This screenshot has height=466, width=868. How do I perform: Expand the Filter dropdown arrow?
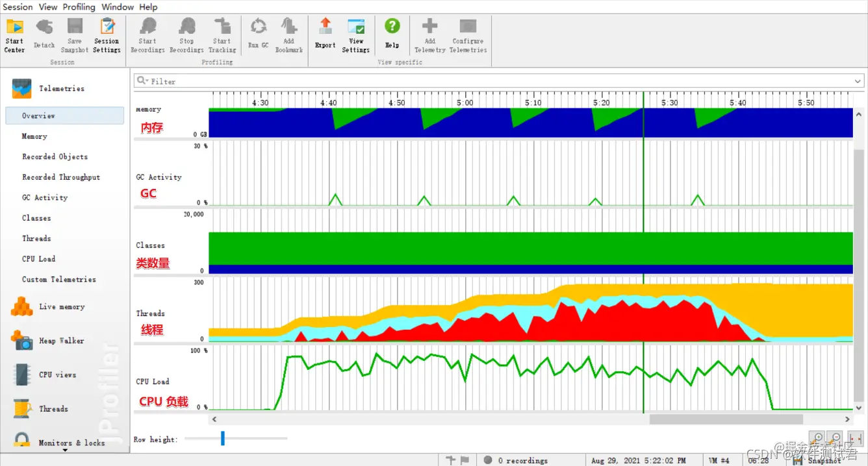[x=857, y=81]
